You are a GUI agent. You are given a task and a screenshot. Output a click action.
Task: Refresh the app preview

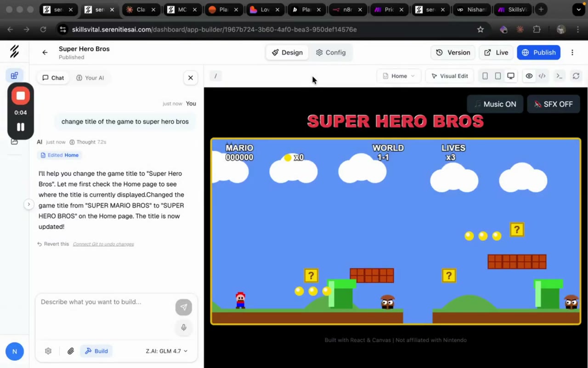click(x=576, y=76)
